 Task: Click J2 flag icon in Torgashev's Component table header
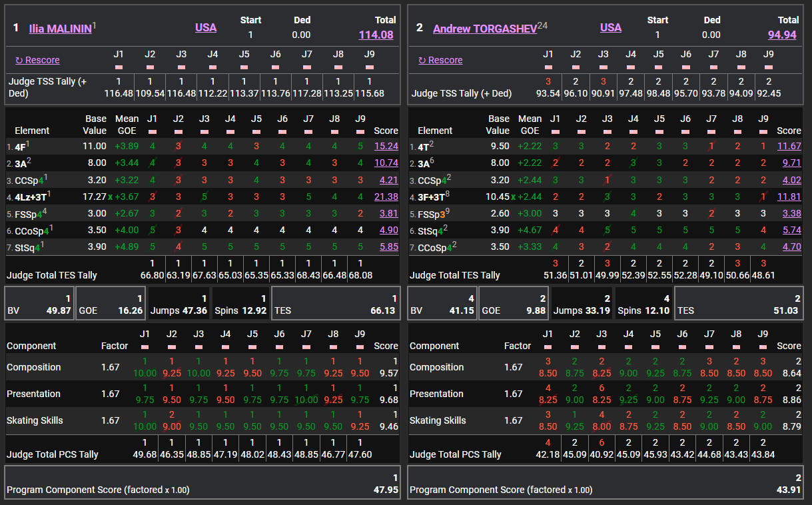[575, 346]
